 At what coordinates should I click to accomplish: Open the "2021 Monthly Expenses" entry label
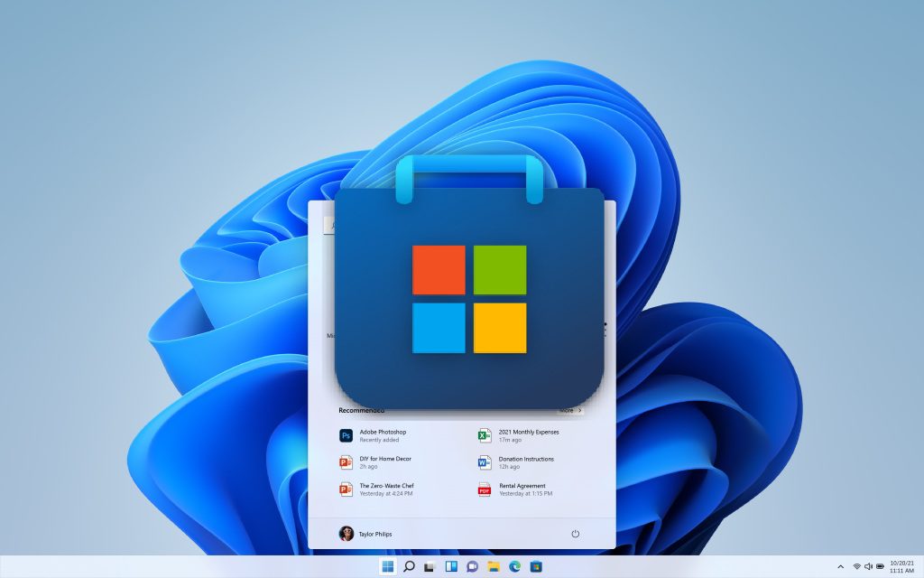click(529, 432)
